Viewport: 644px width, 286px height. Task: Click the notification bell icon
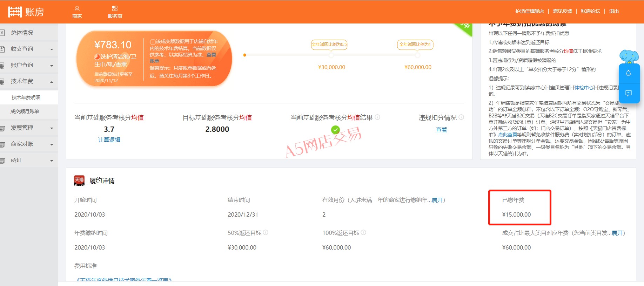pyautogui.click(x=629, y=73)
